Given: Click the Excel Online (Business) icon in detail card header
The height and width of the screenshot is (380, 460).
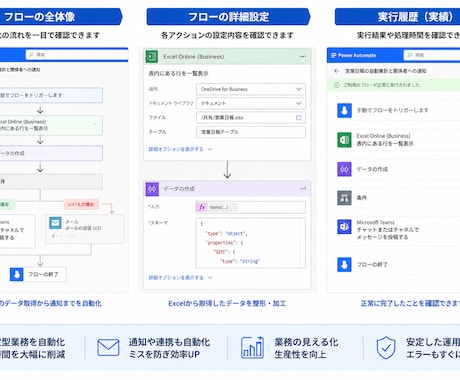Looking at the screenshot, I should tap(152, 57).
